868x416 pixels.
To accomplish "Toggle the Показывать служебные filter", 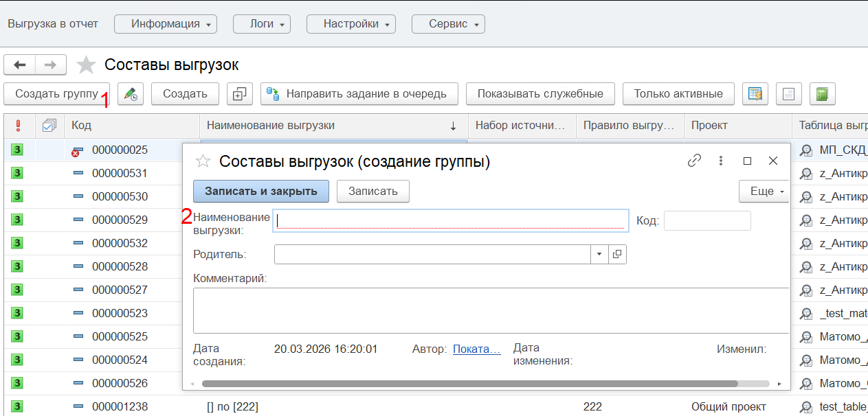I will pyautogui.click(x=540, y=94).
